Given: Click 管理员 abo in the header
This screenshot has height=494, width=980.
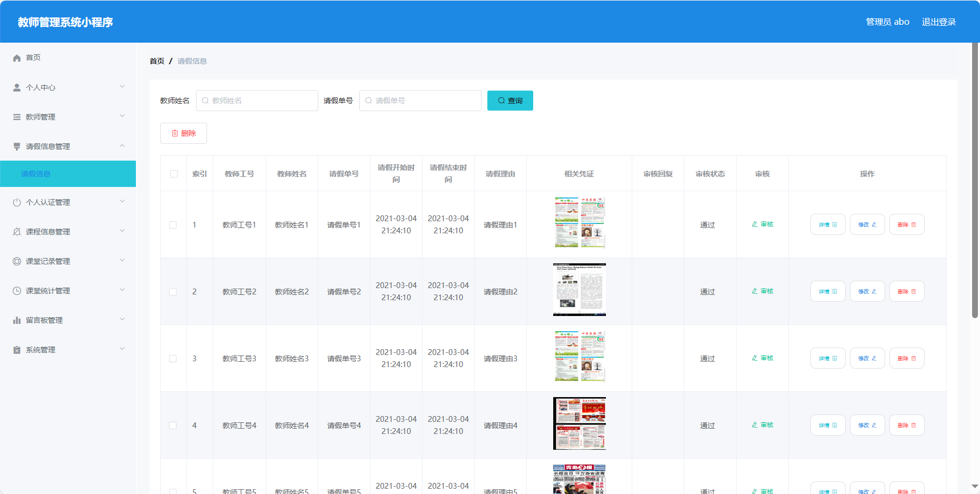Looking at the screenshot, I should coord(888,22).
